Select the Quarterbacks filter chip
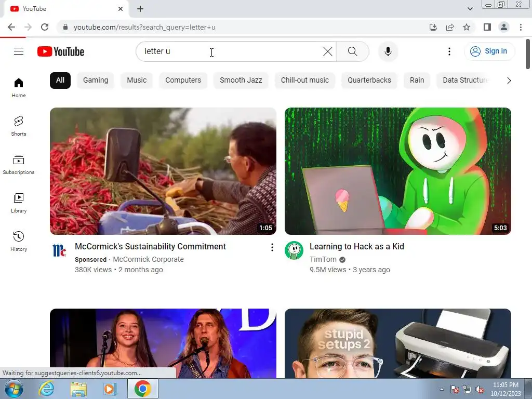The height and width of the screenshot is (399, 532). [x=369, y=81]
